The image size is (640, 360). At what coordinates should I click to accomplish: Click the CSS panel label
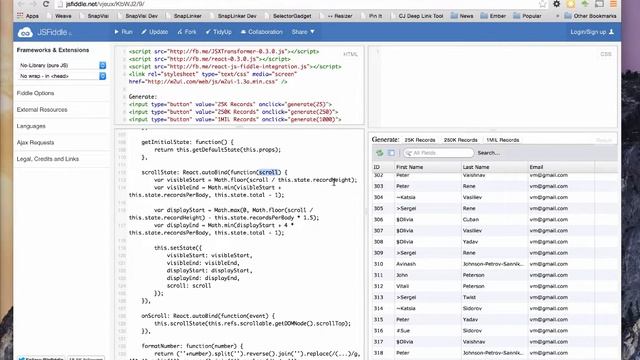coord(606,54)
